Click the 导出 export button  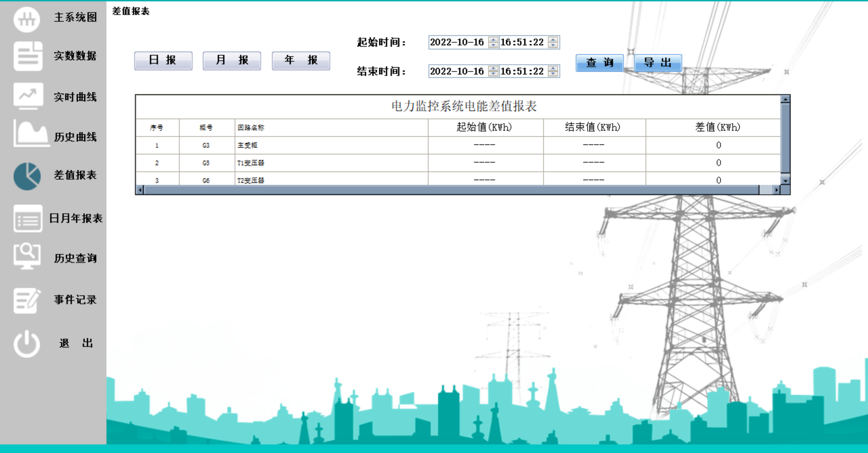point(658,63)
